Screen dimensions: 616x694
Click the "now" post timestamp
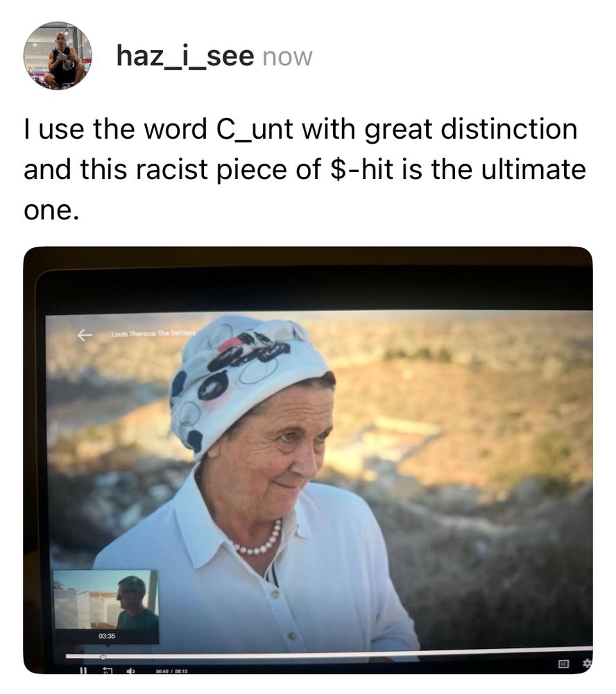point(288,57)
